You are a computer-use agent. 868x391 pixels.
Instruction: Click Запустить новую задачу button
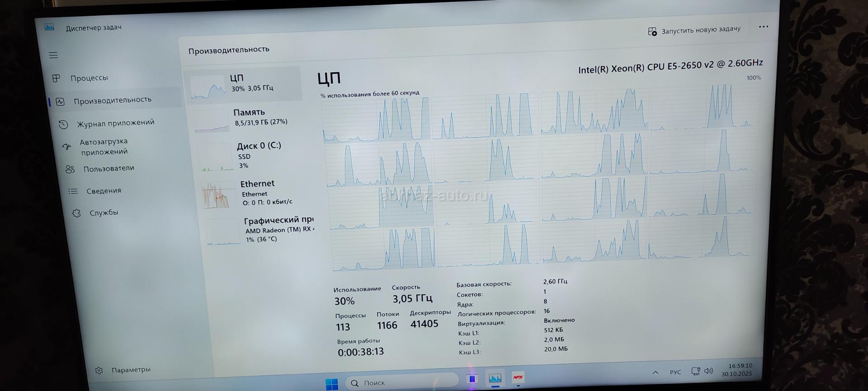click(694, 30)
